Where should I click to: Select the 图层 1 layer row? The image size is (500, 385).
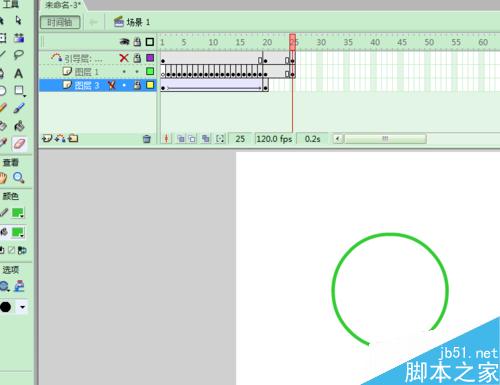pos(97,72)
